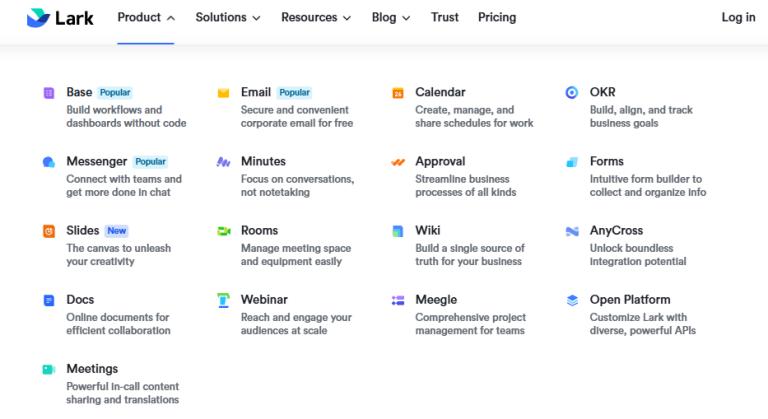Click the Meegle product icon
Image resolution: width=768 pixels, height=419 pixels.
click(398, 300)
